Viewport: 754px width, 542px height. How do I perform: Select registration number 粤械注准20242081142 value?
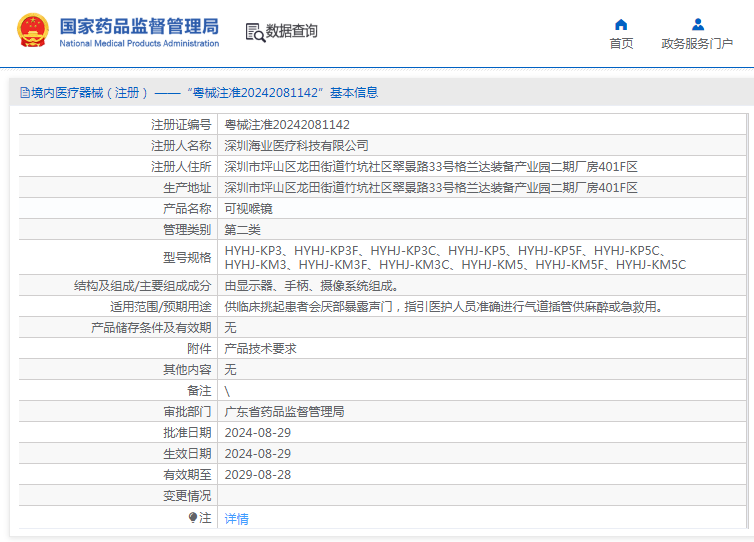tap(287, 125)
